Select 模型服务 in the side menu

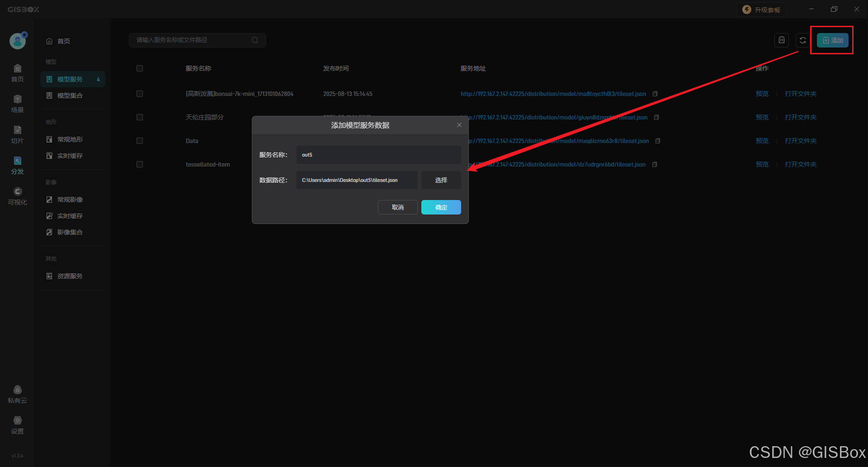(x=73, y=79)
